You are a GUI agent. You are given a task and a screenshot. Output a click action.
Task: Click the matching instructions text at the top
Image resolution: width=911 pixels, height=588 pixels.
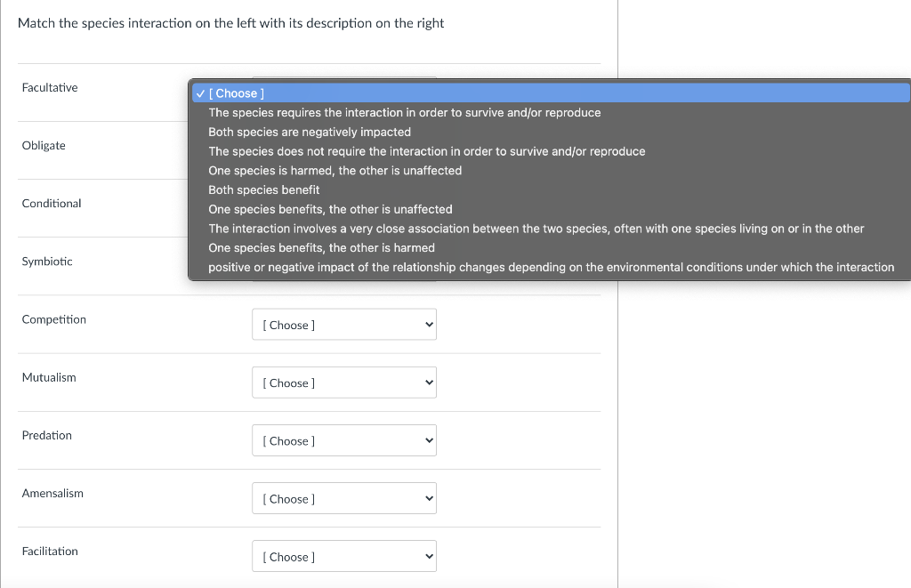tap(230, 23)
